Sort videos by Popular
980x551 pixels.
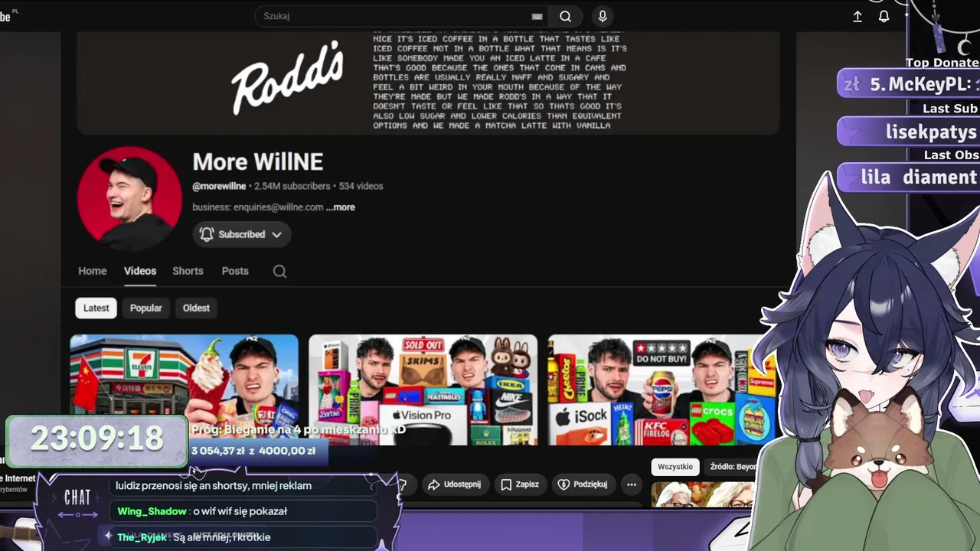click(x=145, y=308)
